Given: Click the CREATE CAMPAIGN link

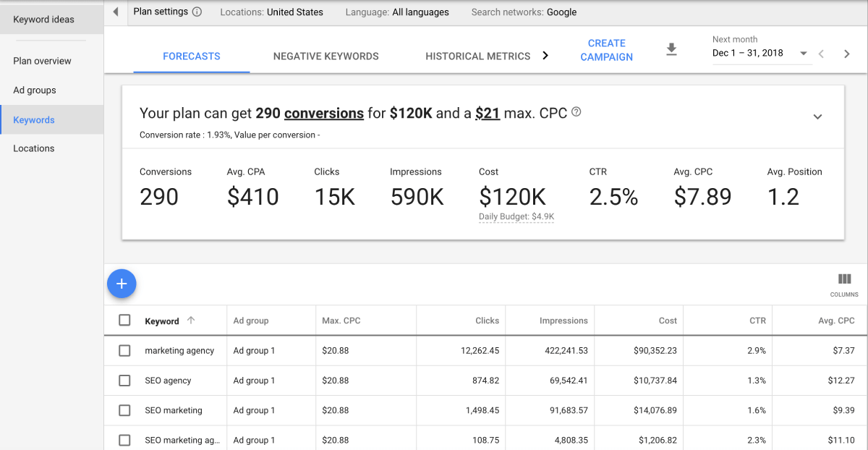Looking at the screenshot, I should click(x=606, y=49).
